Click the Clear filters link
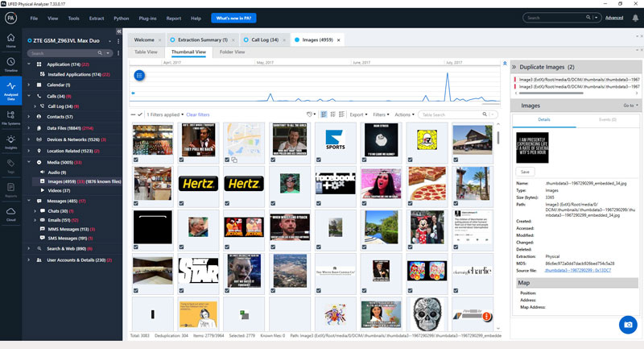 (x=197, y=114)
